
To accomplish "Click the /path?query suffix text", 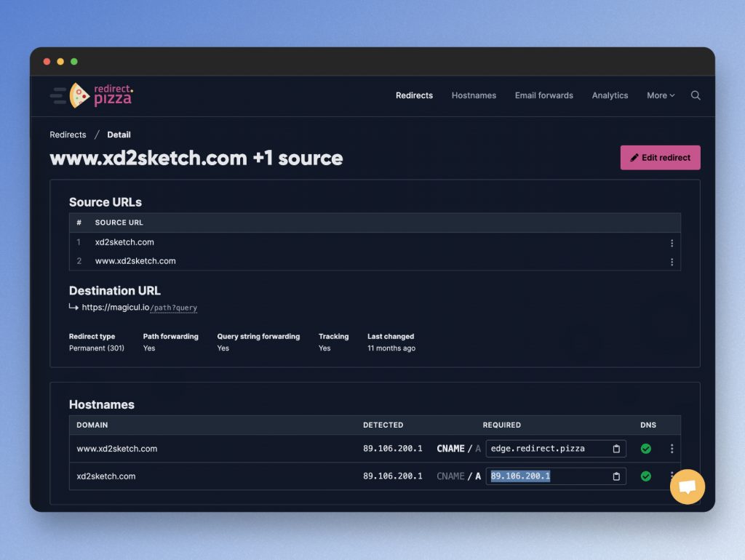I will pos(173,308).
